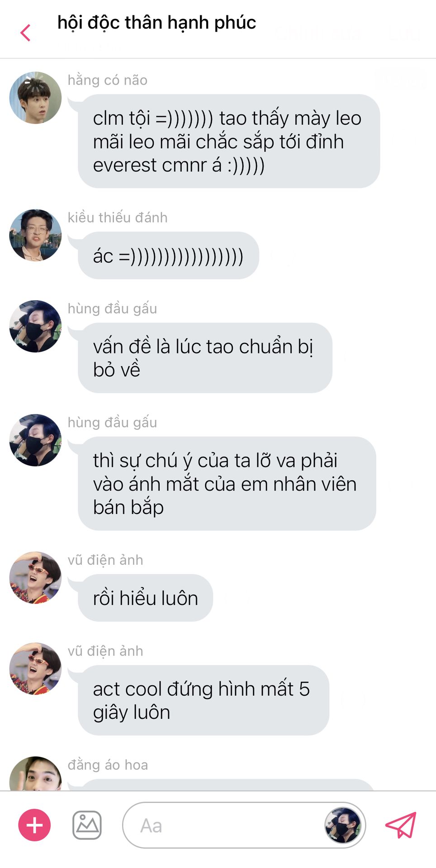Tap đằng áo hoa's partially visible avatar
The width and height of the screenshot is (436, 868).
tap(35, 774)
